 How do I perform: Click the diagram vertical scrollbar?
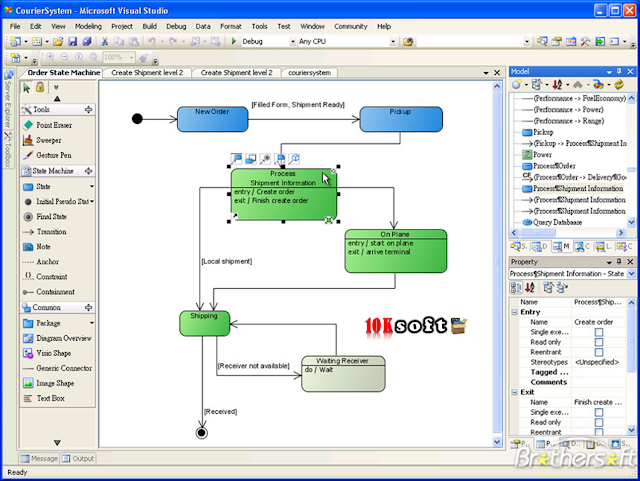pyautogui.click(x=497, y=264)
